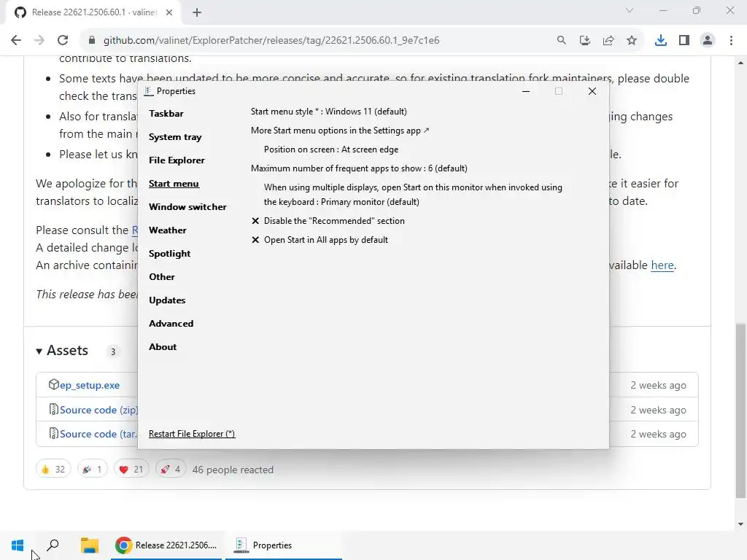The height and width of the screenshot is (560, 747).
Task: Open Weather section
Action: point(167,230)
